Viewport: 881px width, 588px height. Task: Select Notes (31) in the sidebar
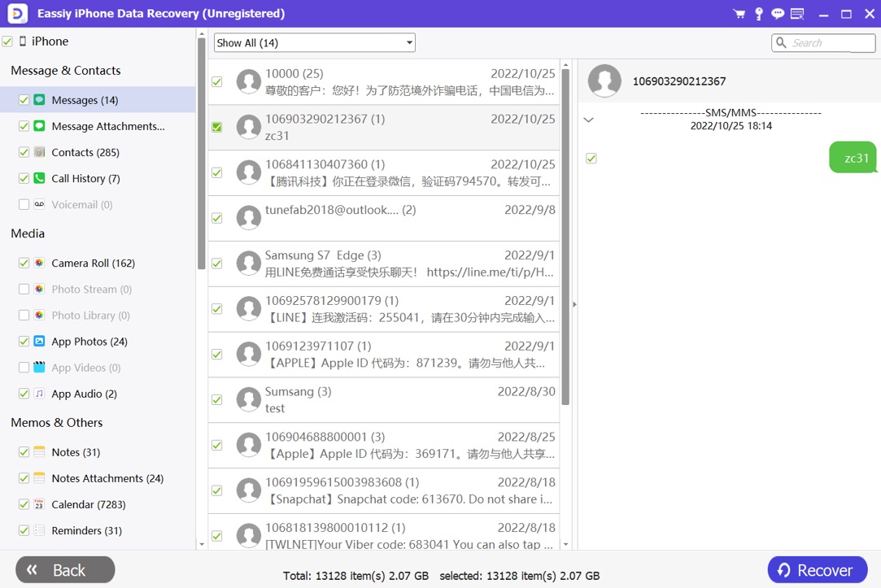click(x=76, y=452)
